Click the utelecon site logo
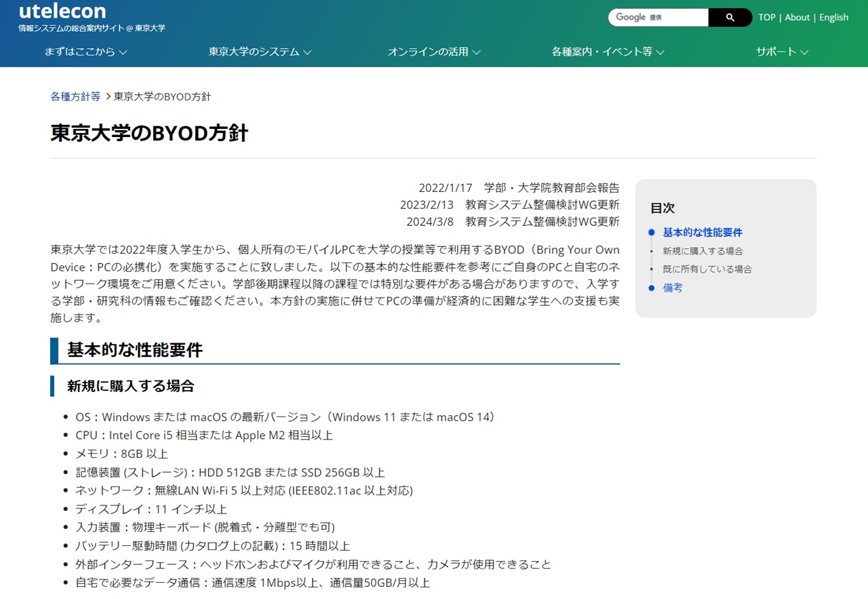The image size is (868, 599). (62, 12)
